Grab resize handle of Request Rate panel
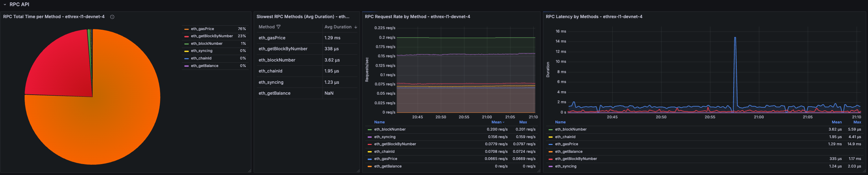The width and height of the screenshot is (868, 175). (x=539, y=171)
